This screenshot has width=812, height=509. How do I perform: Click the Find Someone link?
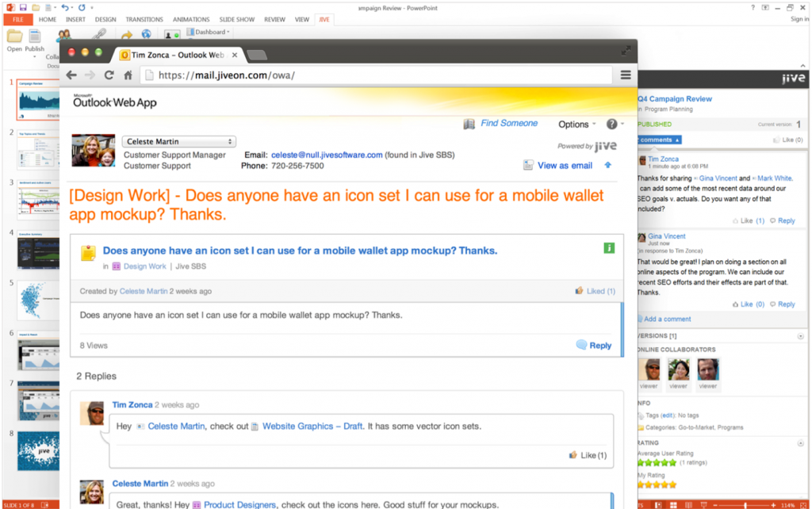coord(508,124)
